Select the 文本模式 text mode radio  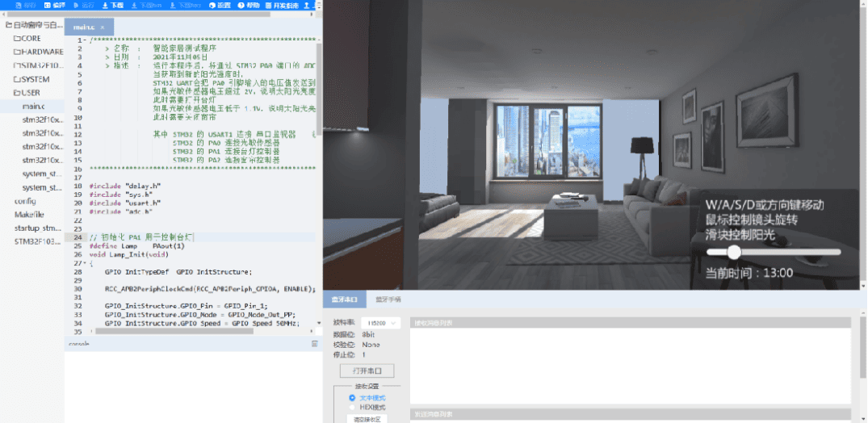[x=352, y=398]
